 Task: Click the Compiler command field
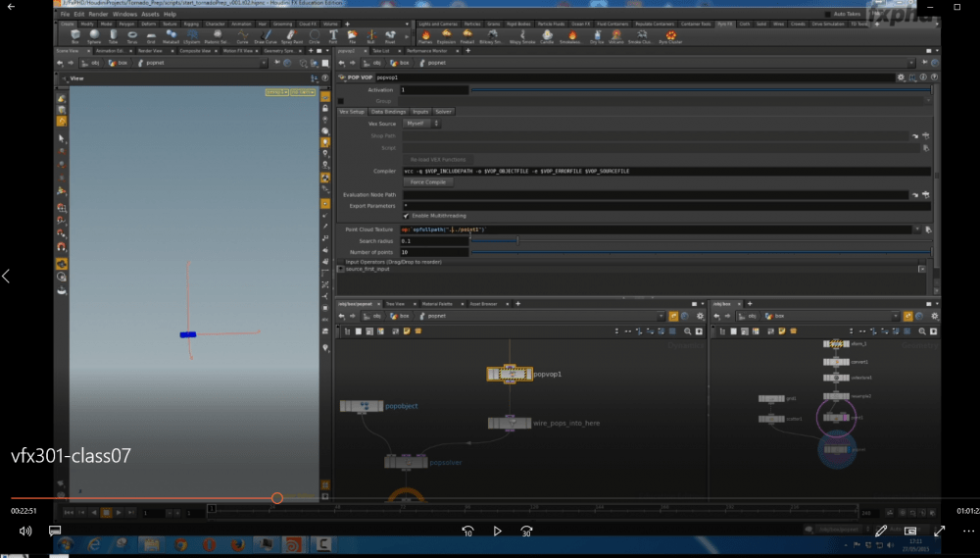point(666,171)
